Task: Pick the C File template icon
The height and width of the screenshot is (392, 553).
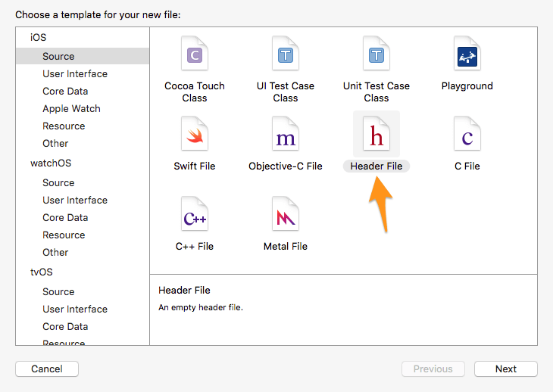Action: tap(467, 135)
